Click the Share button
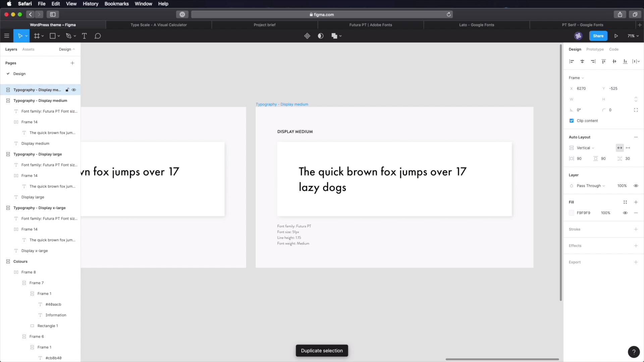Viewport: 644px width, 362px height. coord(598,36)
